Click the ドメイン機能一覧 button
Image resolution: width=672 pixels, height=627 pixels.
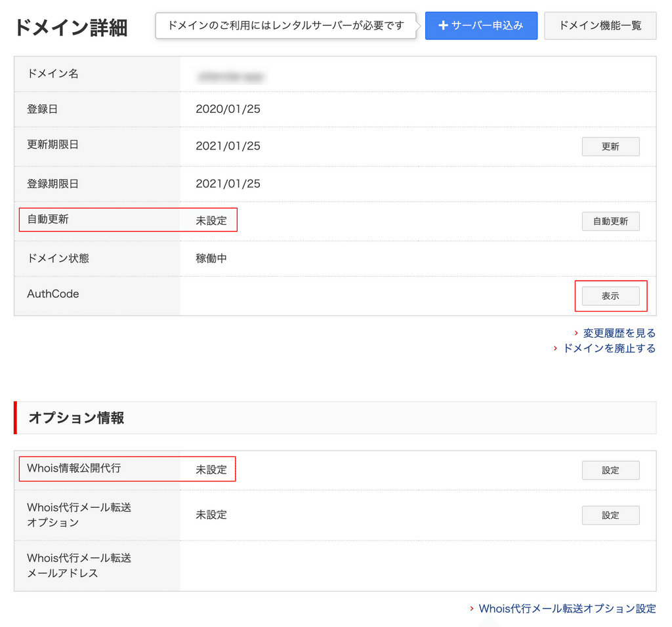click(600, 26)
